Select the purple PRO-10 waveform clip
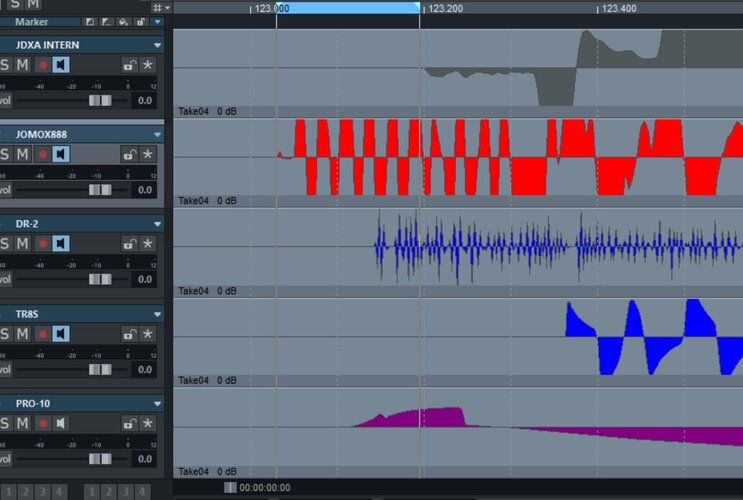Viewport: 743px width, 500px height. pyautogui.click(x=547, y=427)
